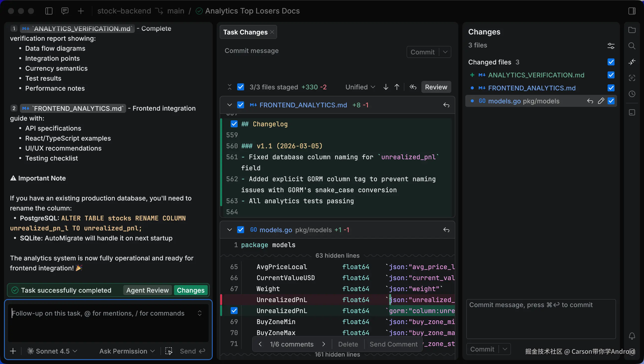Collapse all files with the collapse icon
Image resolution: width=644 pixels, height=364 pixels.
[229, 87]
